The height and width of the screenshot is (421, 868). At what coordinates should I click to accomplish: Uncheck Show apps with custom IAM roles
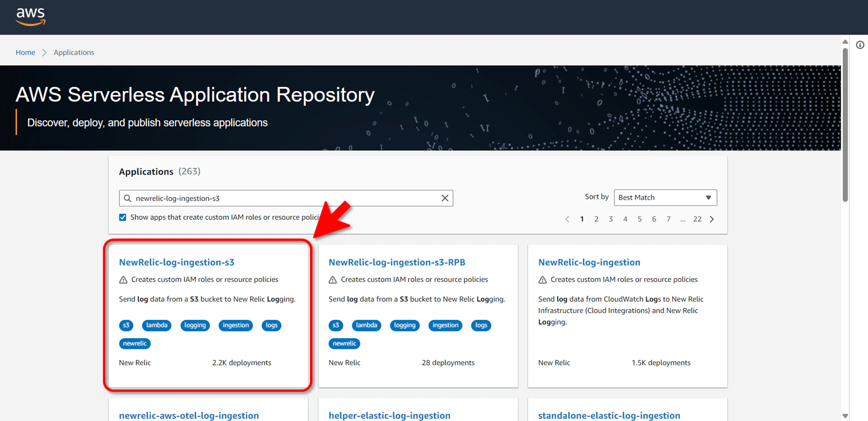(x=123, y=217)
